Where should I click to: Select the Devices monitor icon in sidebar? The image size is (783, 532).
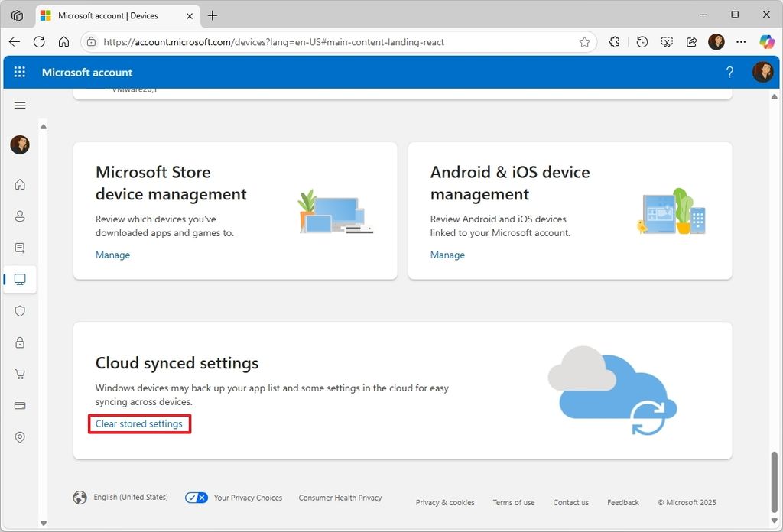coord(20,279)
